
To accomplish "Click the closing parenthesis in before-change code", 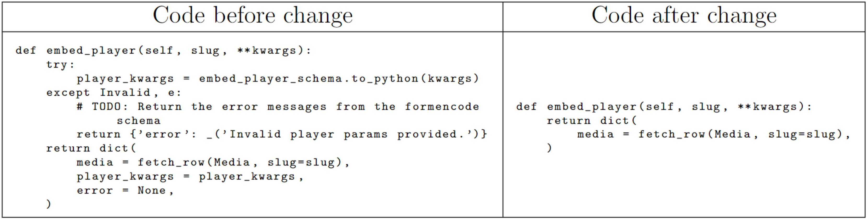I will [49, 204].
